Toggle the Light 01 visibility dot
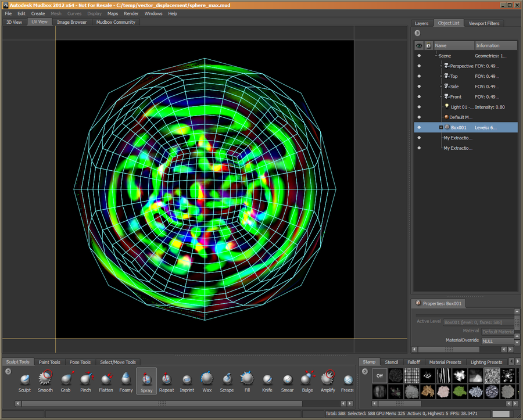This screenshot has width=523, height=420. [418, 106]
